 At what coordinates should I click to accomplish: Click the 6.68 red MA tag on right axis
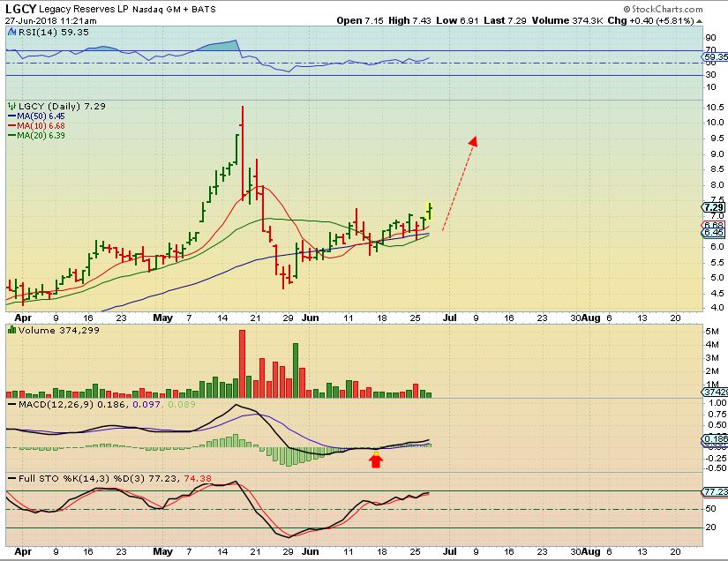[714, 225]
